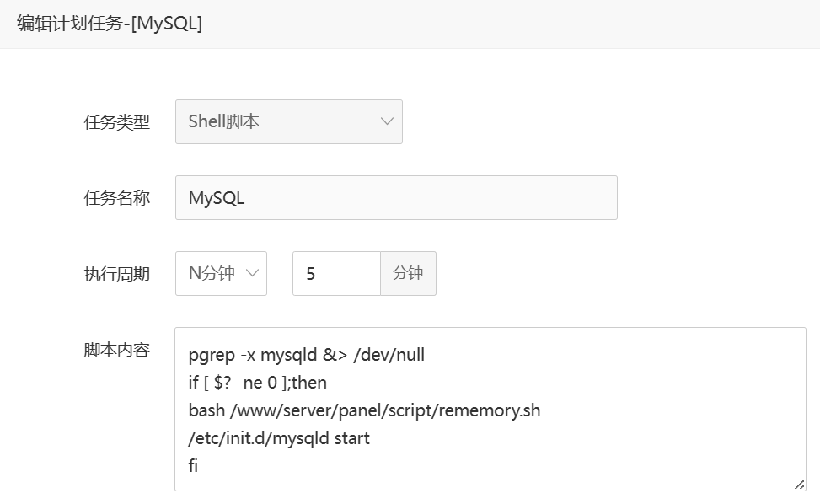
Task: Click the 任务类型 field label
Action: (x=117, y=122)
